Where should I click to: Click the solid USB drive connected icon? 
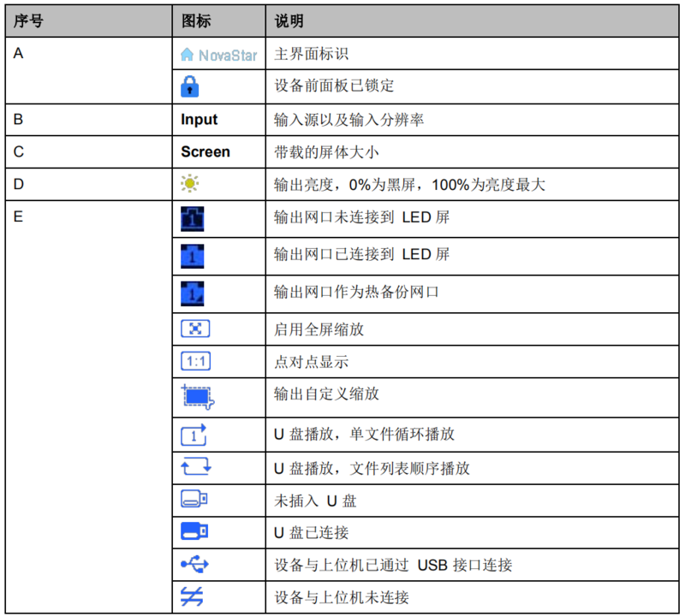194,531
